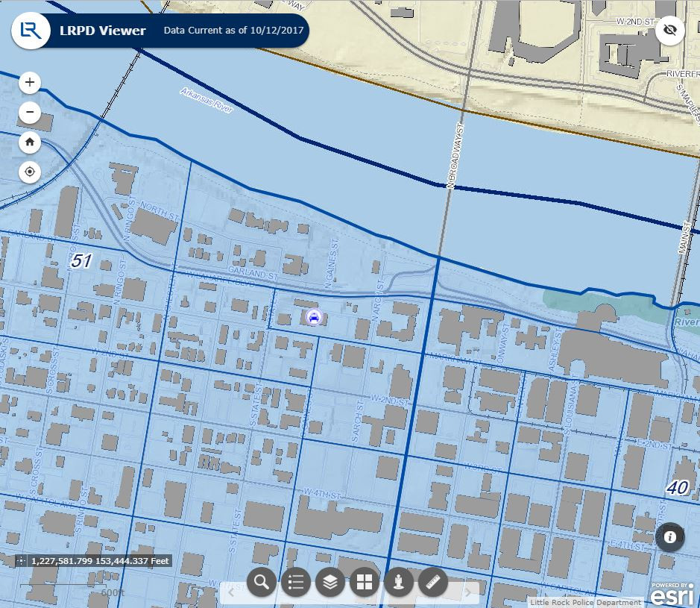Image resolution: width=700 pixels, height=608 pixels.
Task: Select the Measurement tool
Action: pos(433,582)
